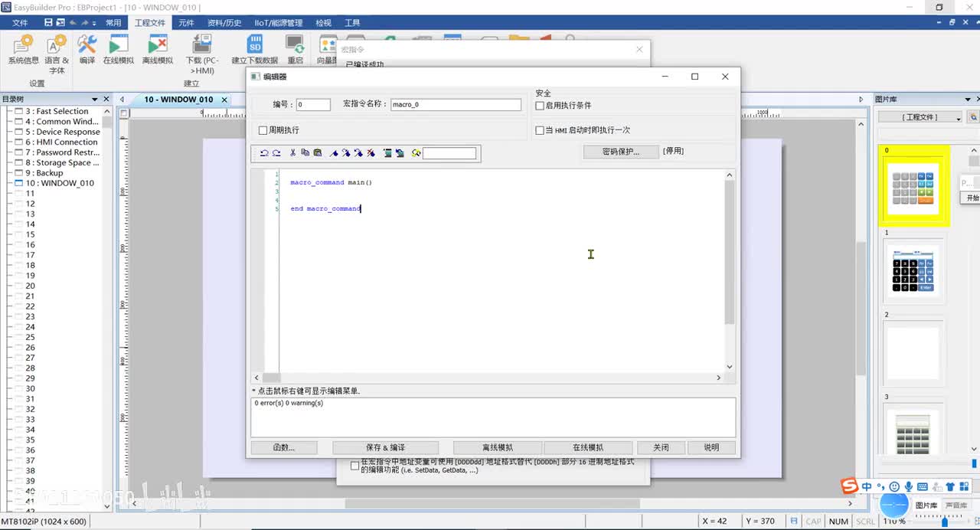
Task: Enable 启用执行条件 checkbox
Action: click(x=540, y=106)
